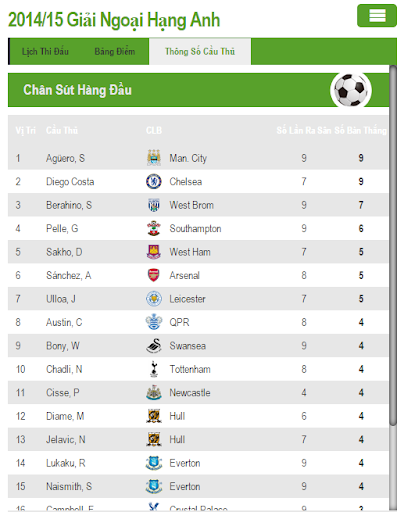Click the Swansea club crest
The image size is (404, 512).
[154, 346]
